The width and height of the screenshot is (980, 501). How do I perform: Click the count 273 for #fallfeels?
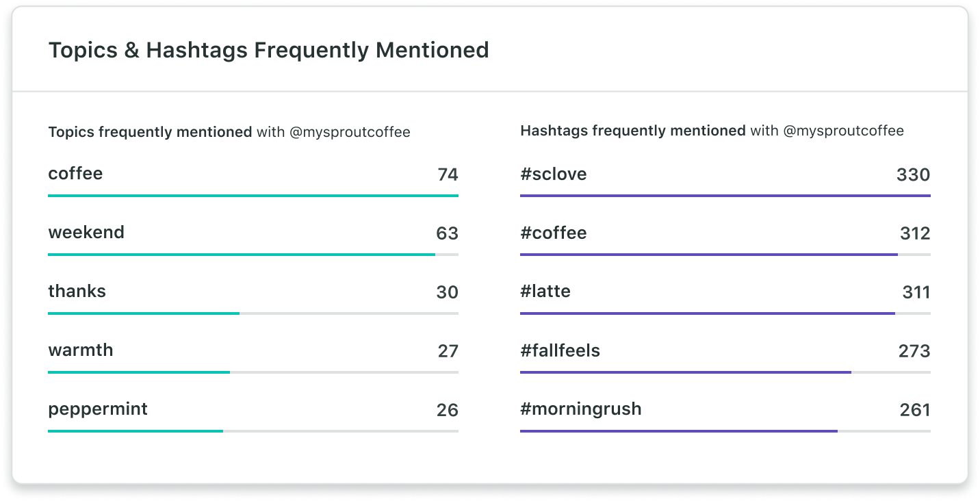pos(914,351)
